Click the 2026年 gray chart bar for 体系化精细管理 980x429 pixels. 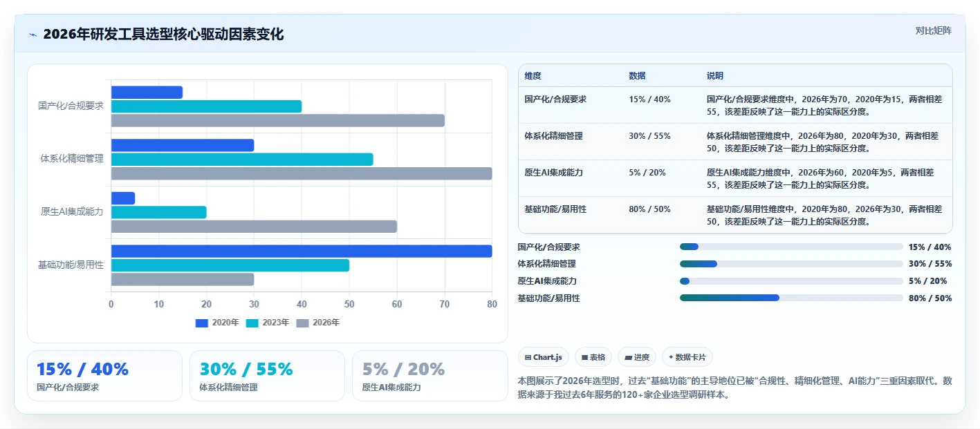[x=302, y=173]
